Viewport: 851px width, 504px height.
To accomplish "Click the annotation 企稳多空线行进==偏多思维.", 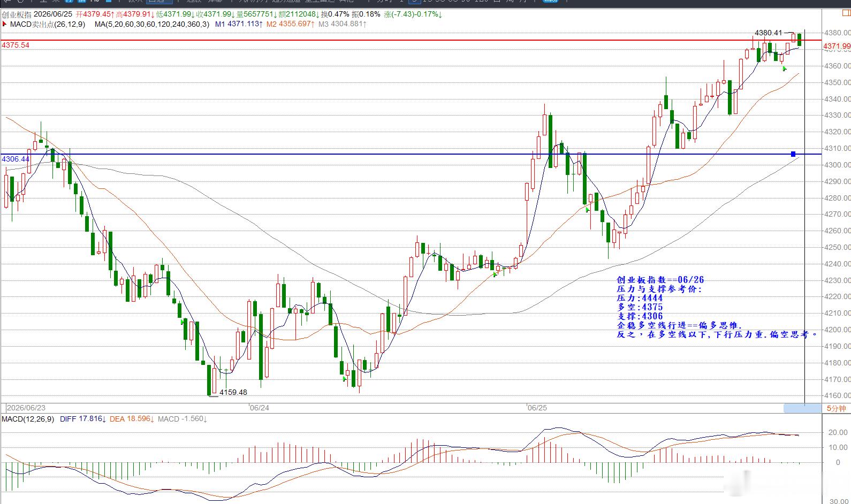I will point(680,325).
